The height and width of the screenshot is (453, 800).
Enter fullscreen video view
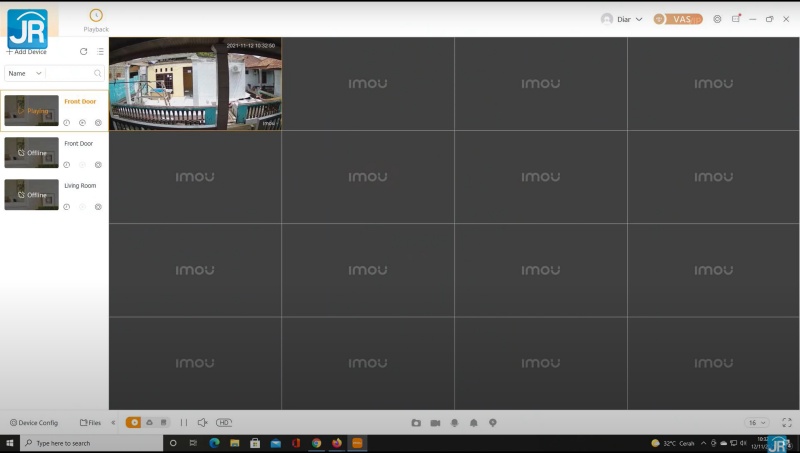point(786,423)
